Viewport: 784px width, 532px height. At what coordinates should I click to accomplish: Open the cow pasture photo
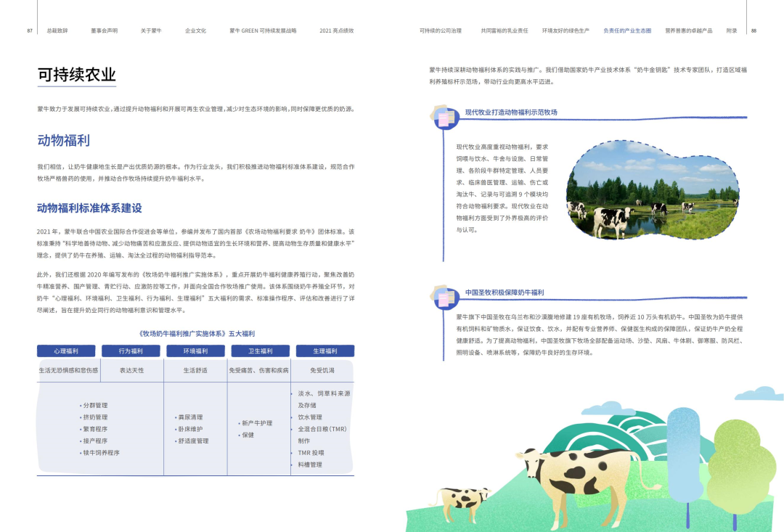pos(652,190)
